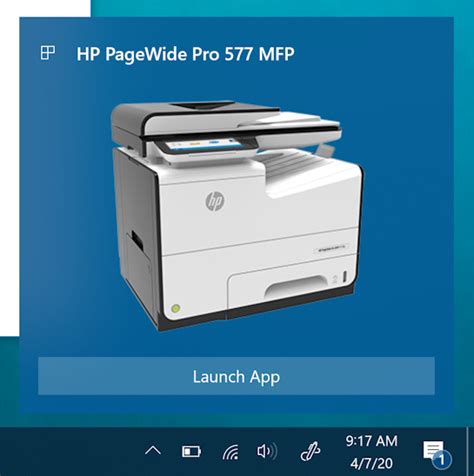Screen dimensions: 474x476
Task: Open the 9:17 AM clock and date
Action: (372, 452)
